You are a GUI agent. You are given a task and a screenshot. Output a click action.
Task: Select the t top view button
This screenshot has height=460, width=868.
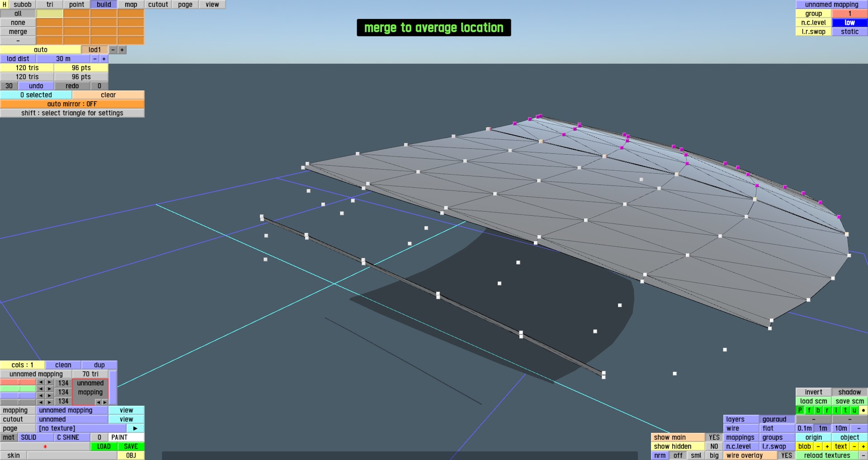[845, 410]
